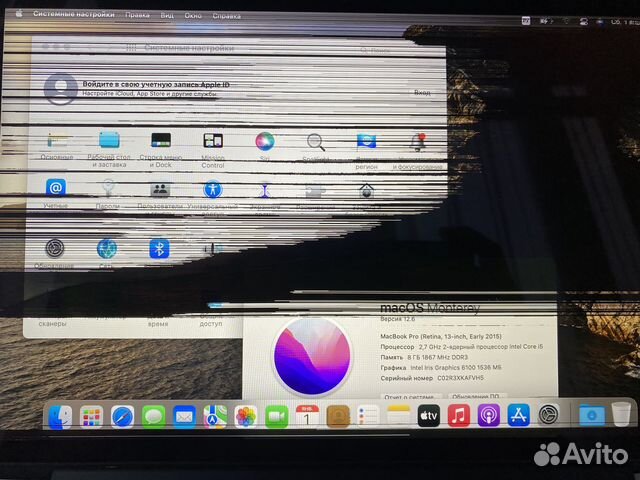Image resolution: width=640 pixels, height=480 pixels.
Task: Open Apple TV from the Dock
Action: [x=429, y=416]
